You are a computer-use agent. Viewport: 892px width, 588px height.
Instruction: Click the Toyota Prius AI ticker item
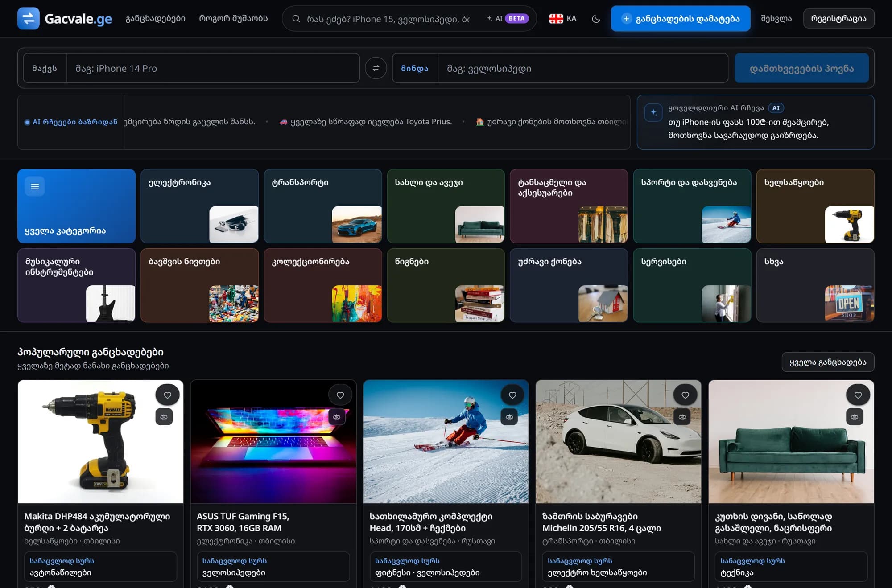point(366,122)
